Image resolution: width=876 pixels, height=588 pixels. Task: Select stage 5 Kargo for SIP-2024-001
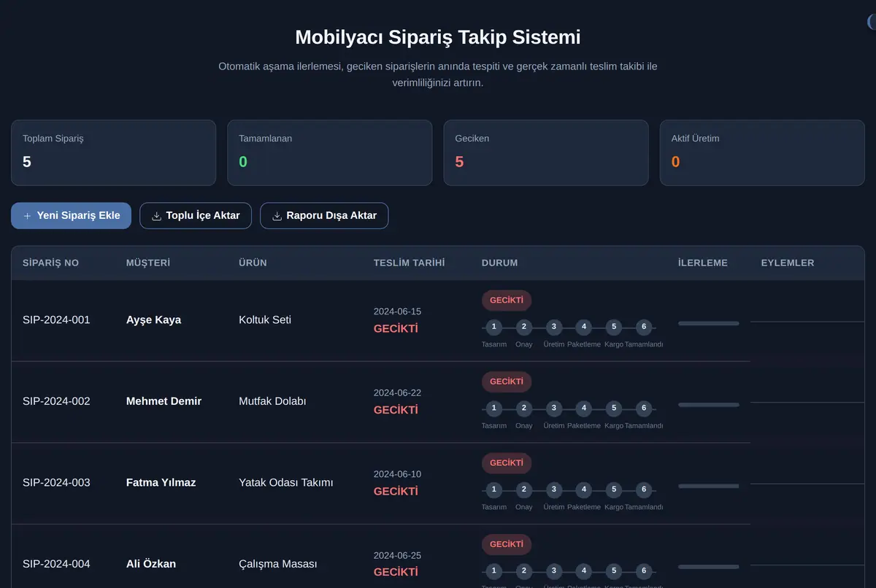pyautogui.click(x=614, y=327)
